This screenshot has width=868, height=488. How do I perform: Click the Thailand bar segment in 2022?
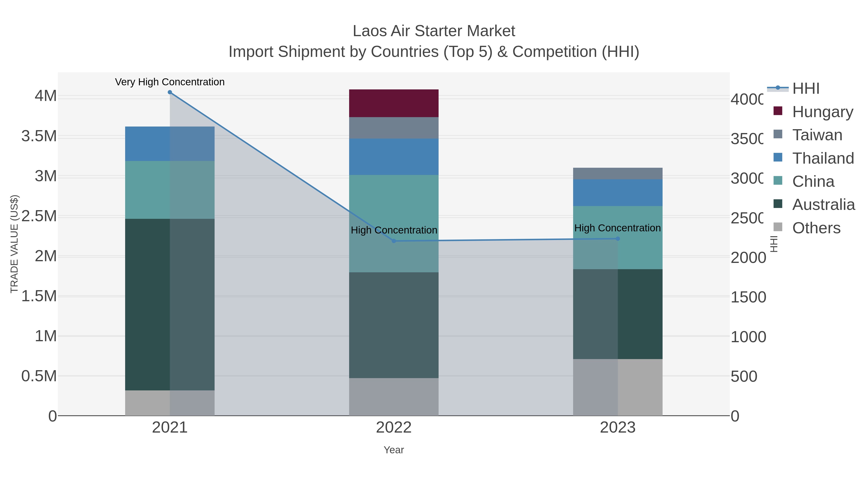coord(393,157)
